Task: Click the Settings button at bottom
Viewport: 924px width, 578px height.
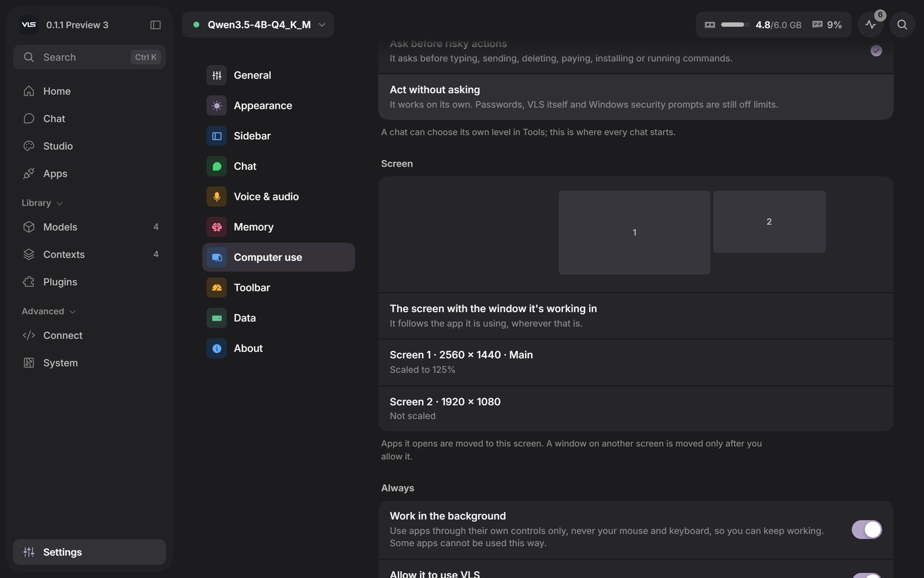Action: point(90,552)
